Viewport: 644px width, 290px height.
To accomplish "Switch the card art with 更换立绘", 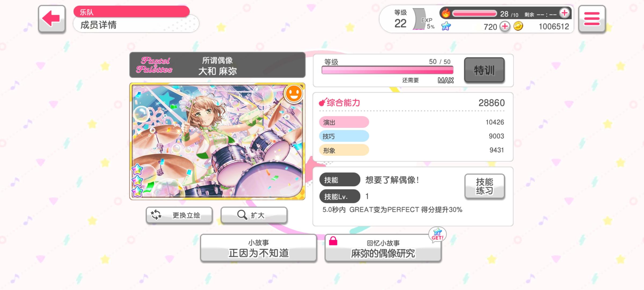I will click(179, 215).
